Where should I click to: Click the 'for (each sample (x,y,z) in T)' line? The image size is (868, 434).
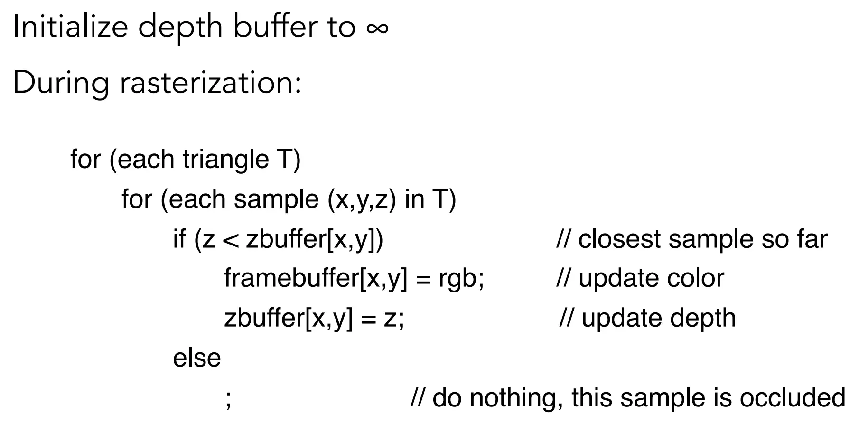(289, 199)
